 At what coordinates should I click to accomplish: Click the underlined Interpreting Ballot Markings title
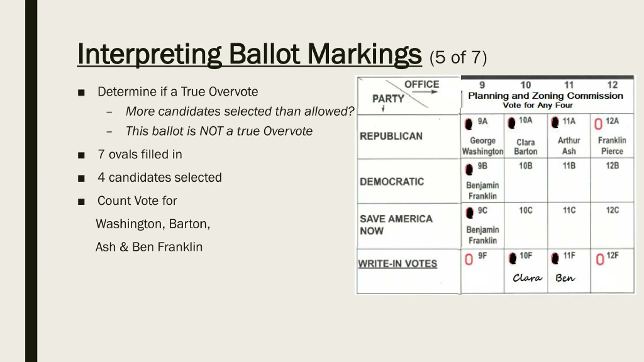pyautogui.click(x=249, y=54)
